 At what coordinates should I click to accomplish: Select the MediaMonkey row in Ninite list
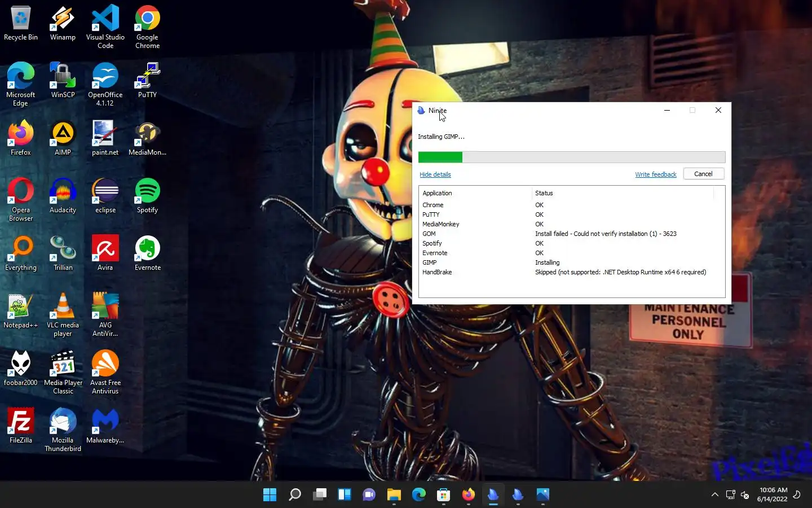(x=572, y=224)
